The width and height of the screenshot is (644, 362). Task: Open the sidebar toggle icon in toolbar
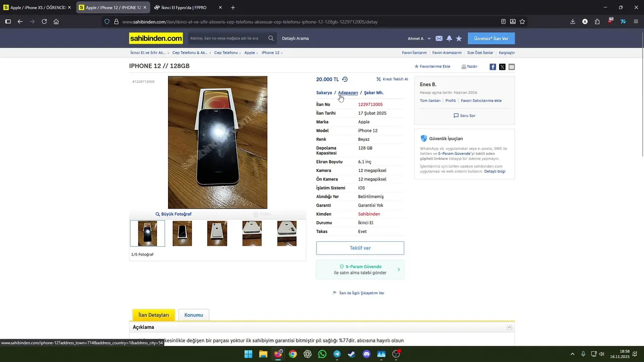pos(8,22)
